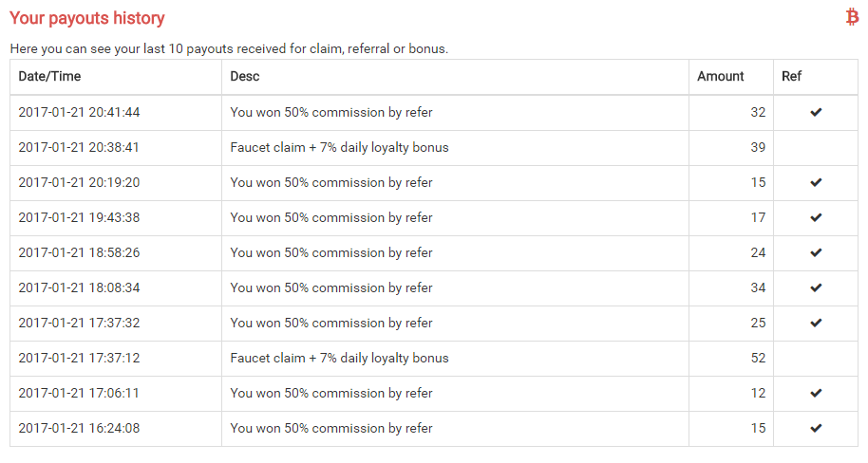Click the 2017-01-21 16:24:08 date cell
This screenshot has width=868, height=463.
coord(79,428)
